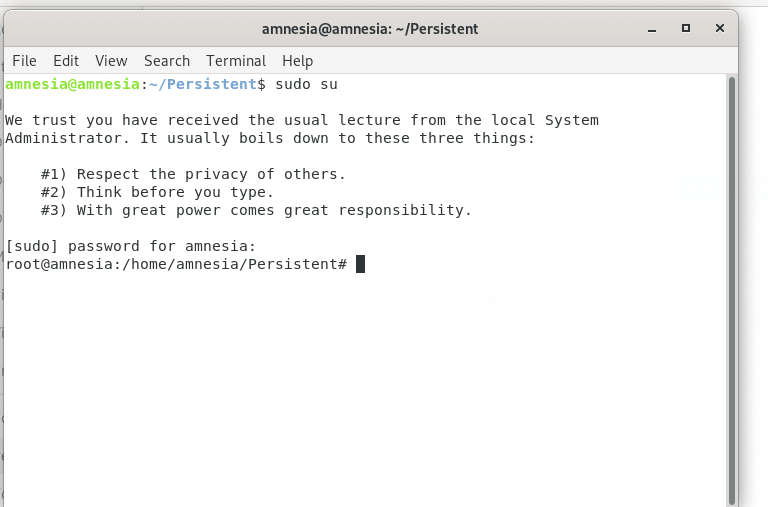Click the 'sudo su' command text
Image resolution: width=768 pixels, height=507 pixels.
click(306, 84)
